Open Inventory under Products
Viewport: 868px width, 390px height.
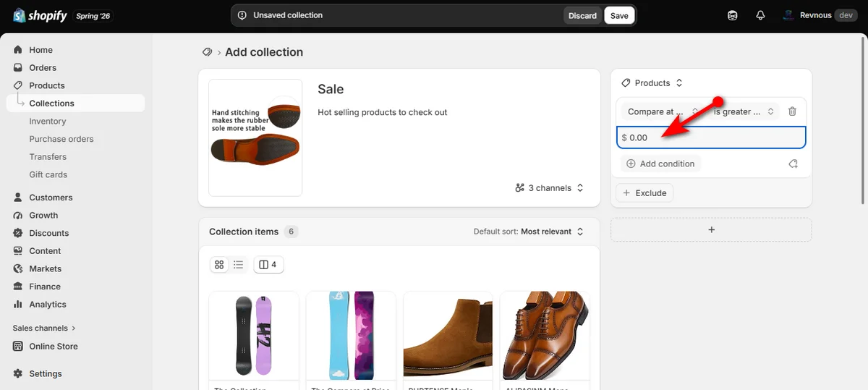[48, 121]
